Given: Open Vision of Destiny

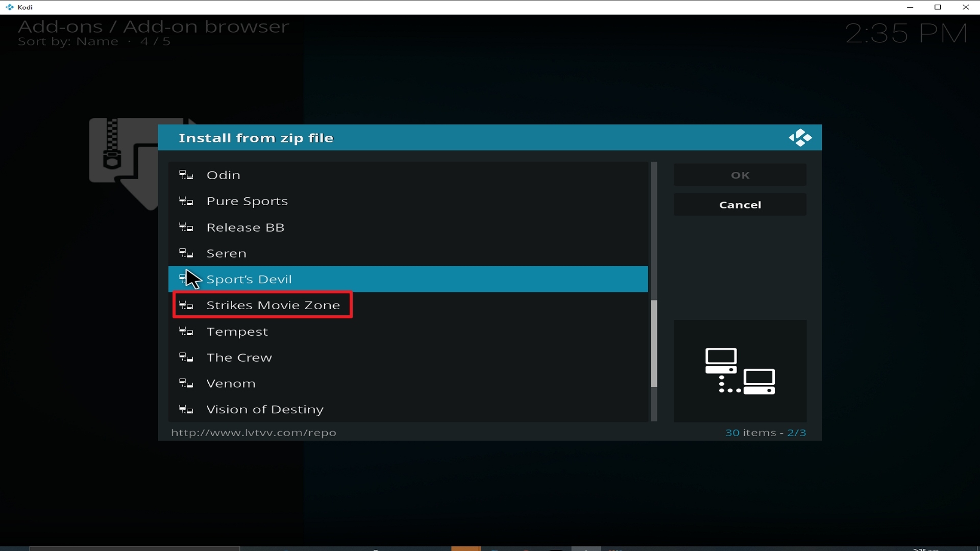Looking at the screenshot, I should [408, 410].
